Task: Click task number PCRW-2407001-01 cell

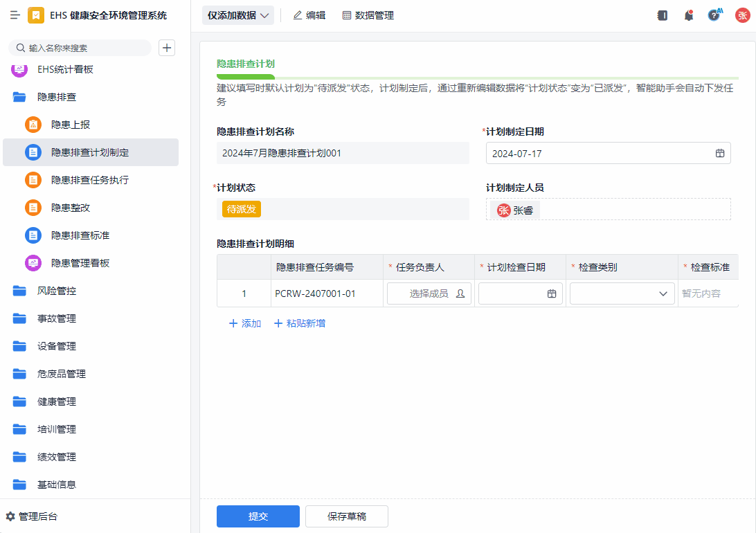Action: click(327, 293)
